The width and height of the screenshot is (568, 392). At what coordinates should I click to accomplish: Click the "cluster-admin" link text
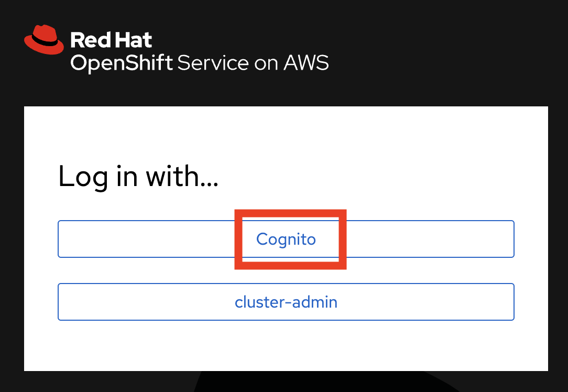[286, 302]
